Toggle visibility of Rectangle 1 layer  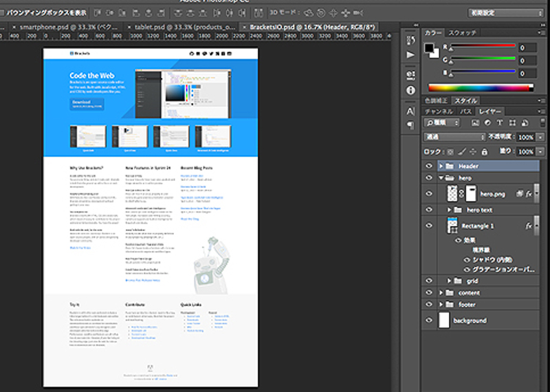[x=429, y=226]
